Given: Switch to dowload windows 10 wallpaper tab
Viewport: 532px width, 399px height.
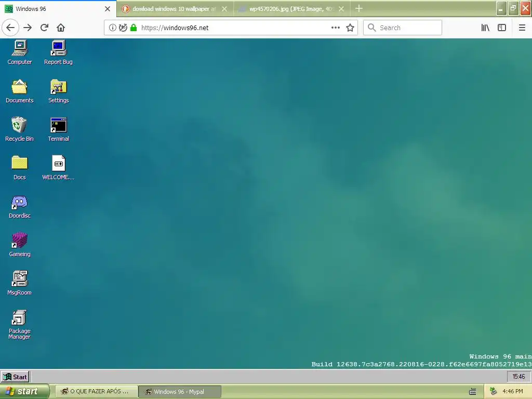Looking at the screenshot, I should point(175,9).
